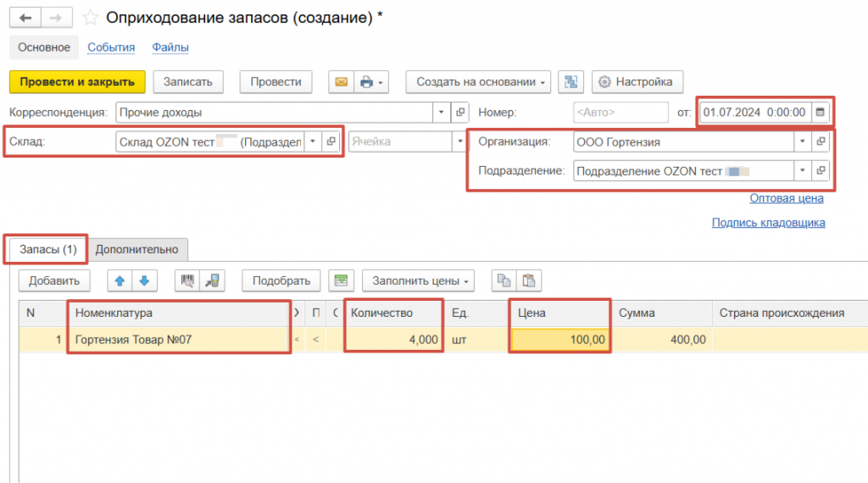868x483 pixels.
Task: Click the Цена cell with 100,00
Action: tap(559, 340)
